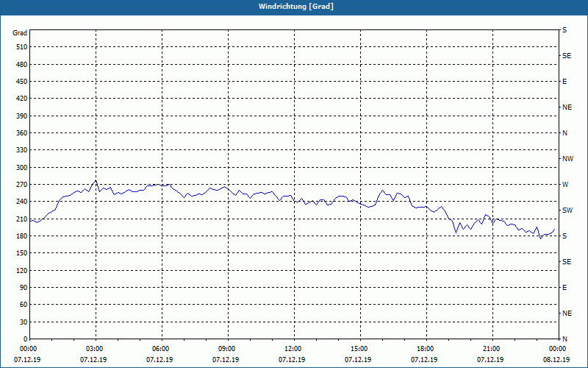
Task: Click the 180 value on left axis
Action: point(22,236)
